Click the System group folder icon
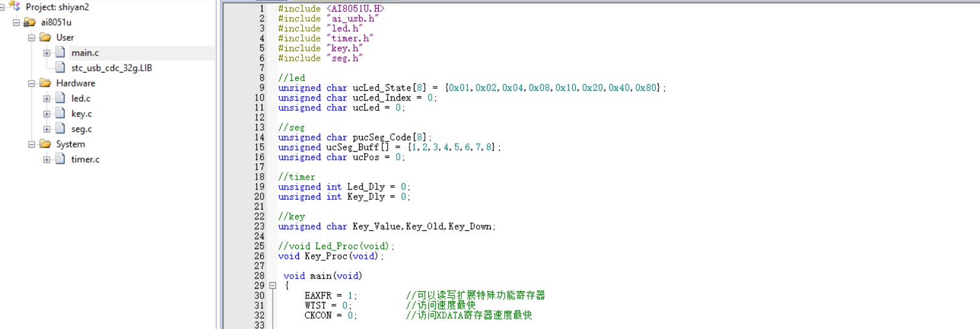 45,144
